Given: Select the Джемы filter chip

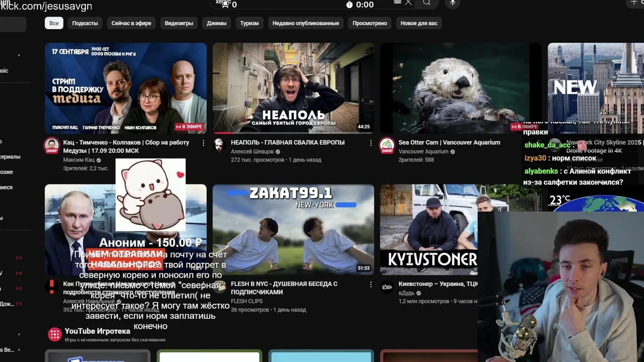Looking at the screenshot, I should click(x=217, y=23).
